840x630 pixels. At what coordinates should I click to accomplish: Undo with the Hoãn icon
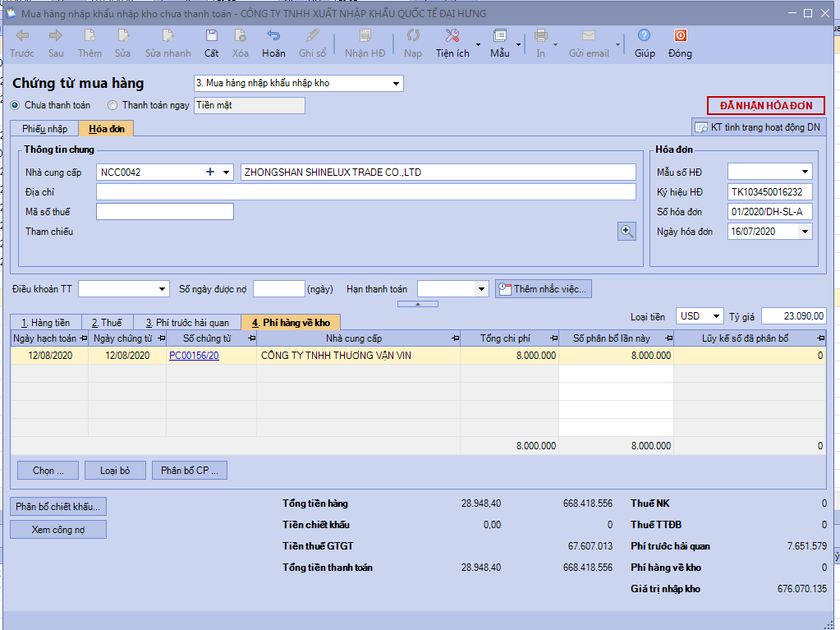[x=273, y=36]
